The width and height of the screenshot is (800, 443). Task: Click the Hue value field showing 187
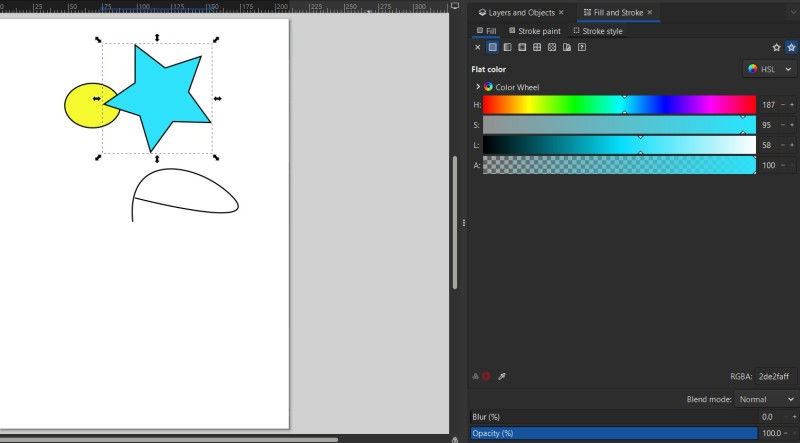768,105
